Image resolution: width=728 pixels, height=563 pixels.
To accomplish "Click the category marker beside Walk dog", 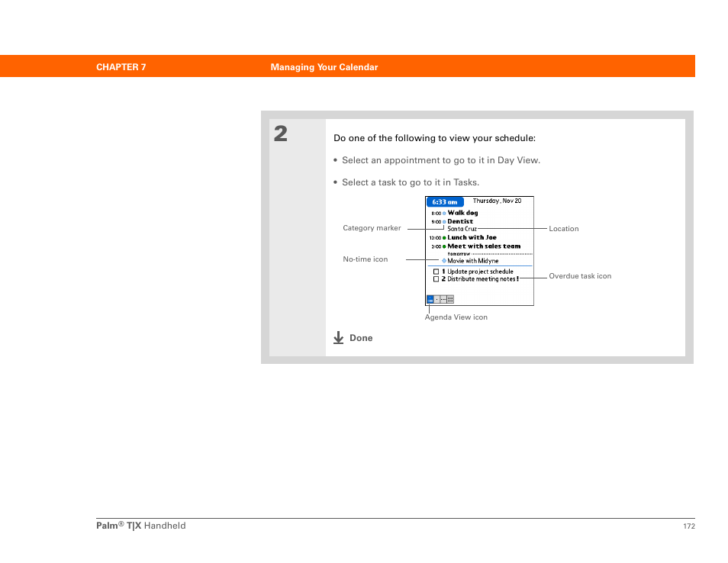I will pos(444,214).
